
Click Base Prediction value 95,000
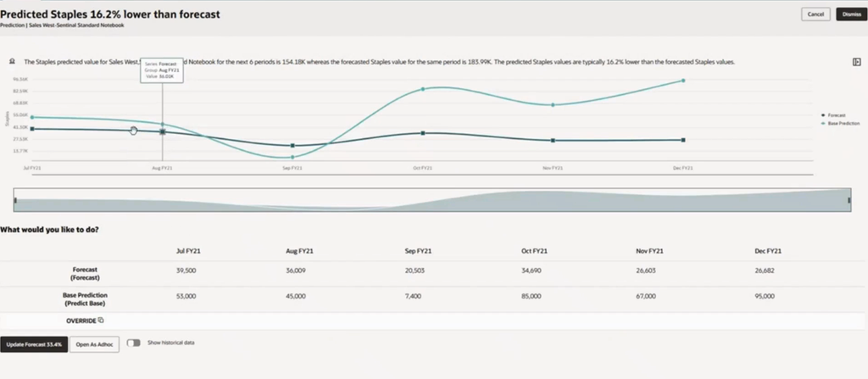click(x=765, y=297)
